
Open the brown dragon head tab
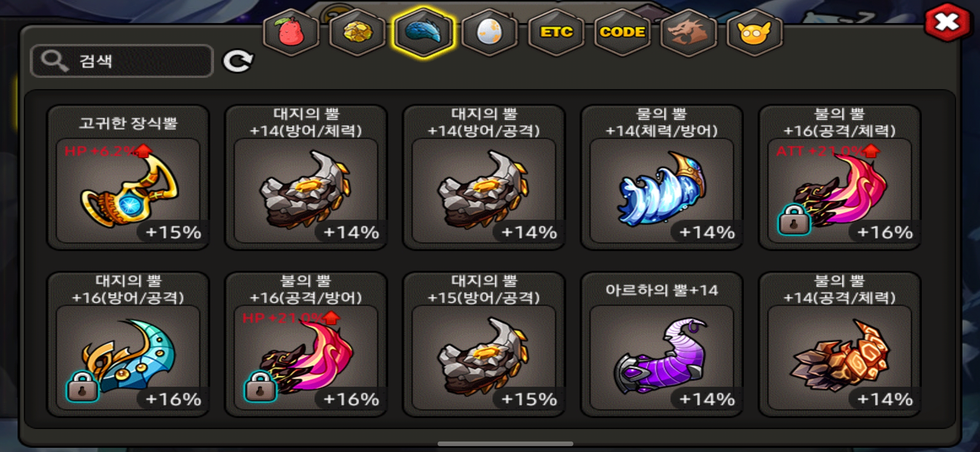click(688, 32)
